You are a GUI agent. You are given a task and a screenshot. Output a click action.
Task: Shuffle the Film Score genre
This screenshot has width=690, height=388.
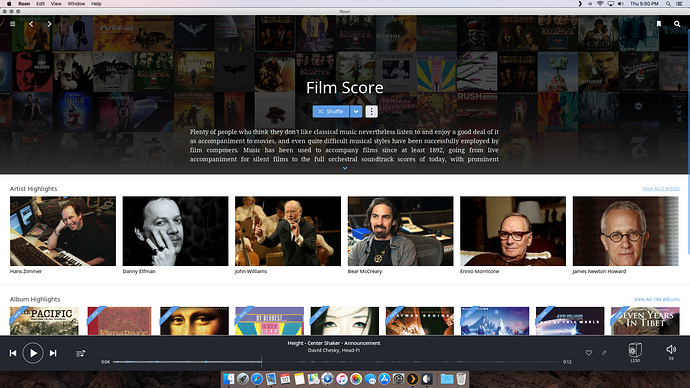331,111
